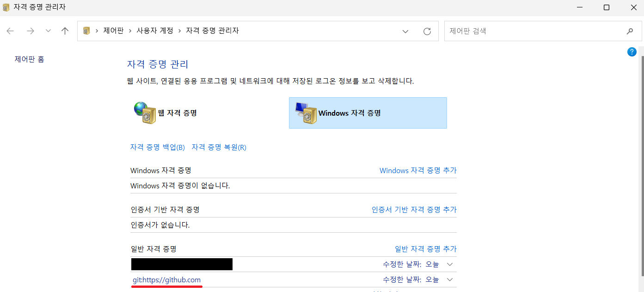Screen dimensions: 644x292
Task: Open recent locations chevron beside forward arrow
Action: [48, 31]
